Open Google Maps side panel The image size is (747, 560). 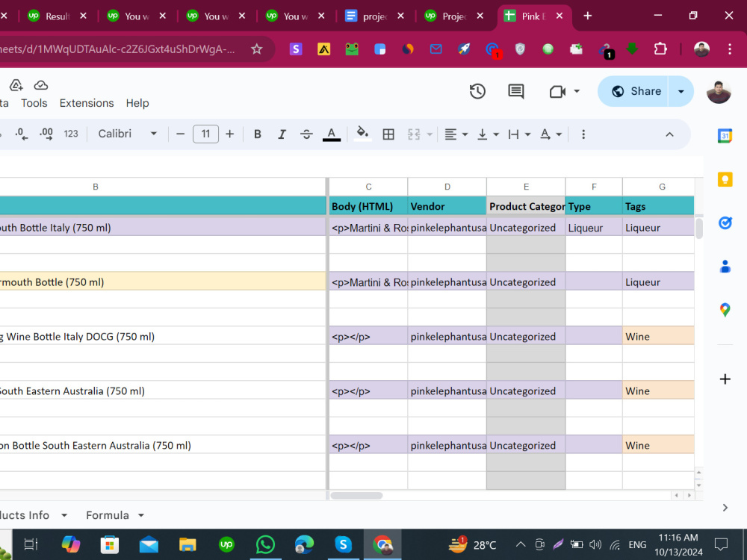[725, 310]
